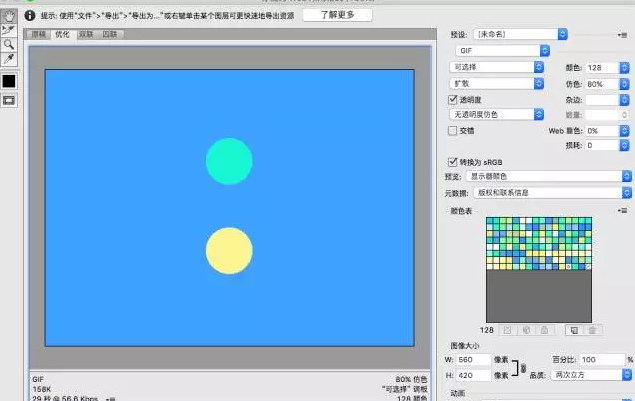
Task: Open the 品质 两次立方 dropdown
Action: pos(591,375)
